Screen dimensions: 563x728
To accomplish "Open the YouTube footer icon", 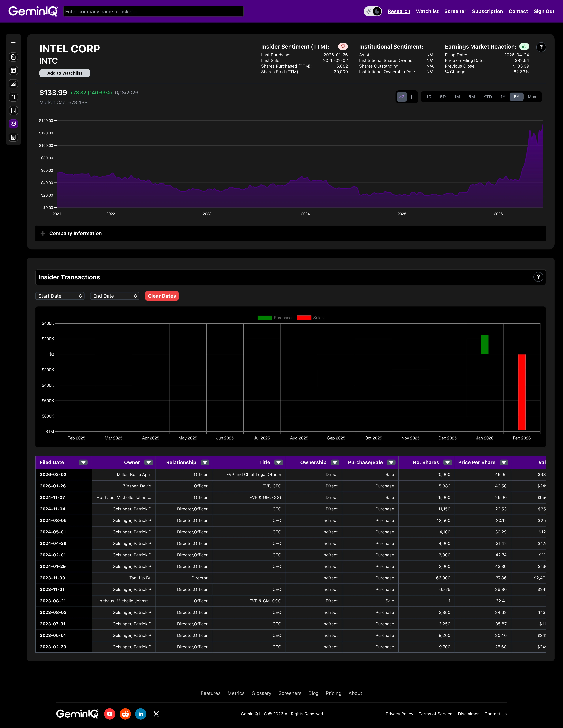I will pyautogui.click(x=110, y=714).
